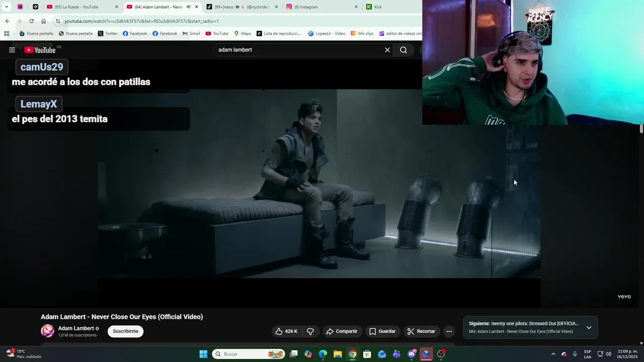Viewport: 644px width, 362px height.
Task: Show hidden system tray icons chevron
Action: pos(553,354)
